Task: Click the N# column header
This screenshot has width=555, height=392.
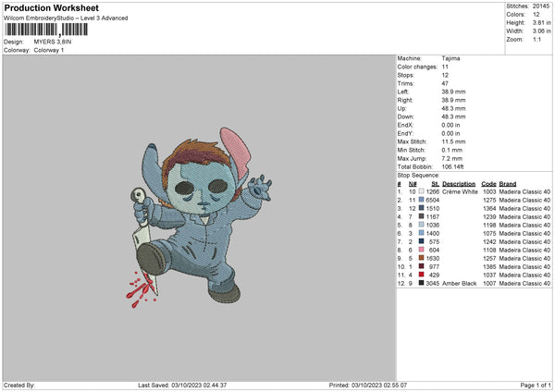Action: pyautogui.click(x=413, y=183)
